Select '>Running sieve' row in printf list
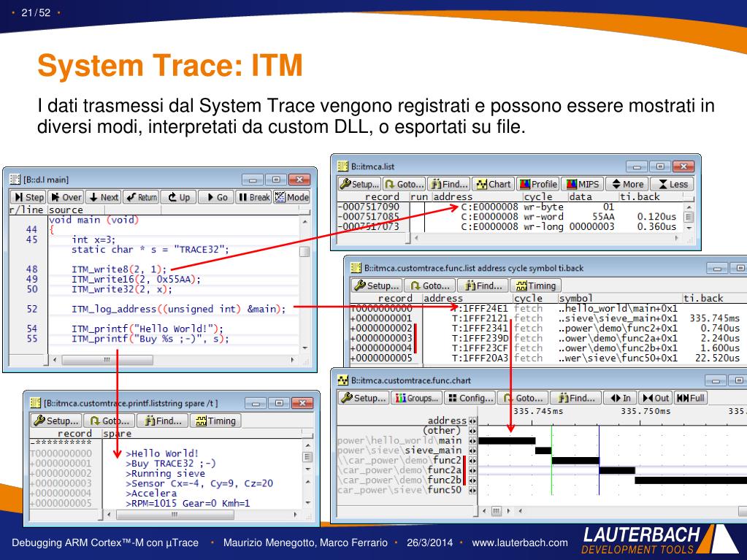Image resolution: width=747 pixels, height=560 pixels. pos(165,473)
